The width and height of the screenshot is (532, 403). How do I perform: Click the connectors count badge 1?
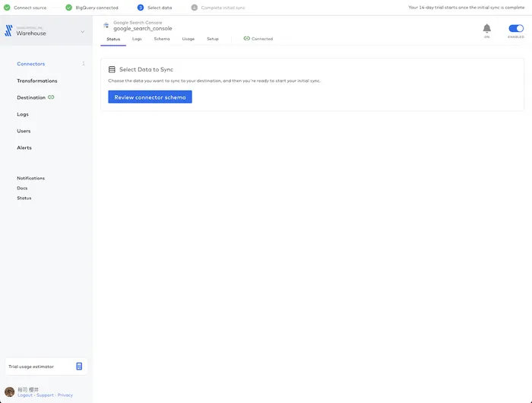coord(84,63)
